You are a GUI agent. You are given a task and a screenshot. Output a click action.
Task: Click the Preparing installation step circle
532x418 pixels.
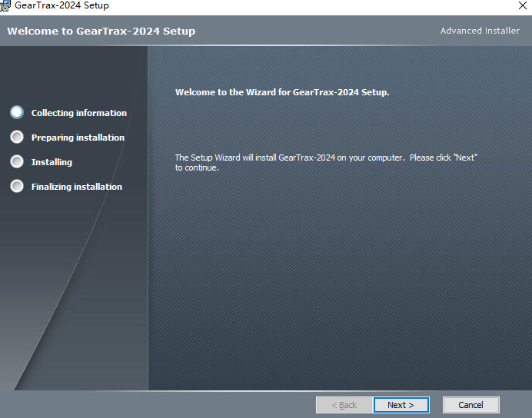coord(17,137)
